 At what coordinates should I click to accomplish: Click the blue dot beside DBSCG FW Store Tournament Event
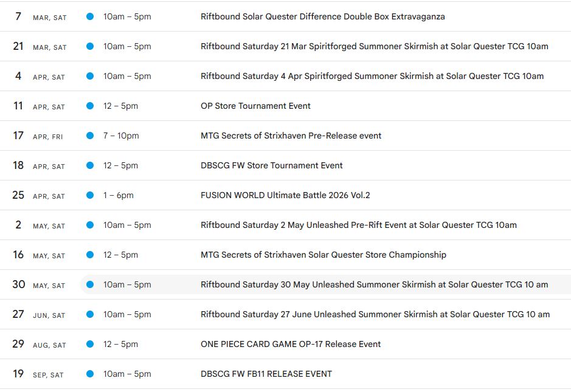pos(90,165)
